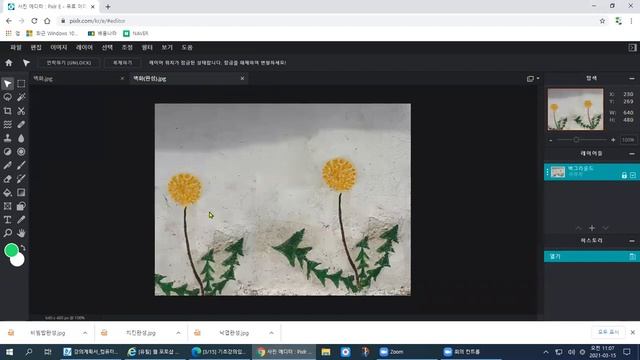
Task: Select the Clone stamp tool
Action: pyautogui.click(x=7, y=138)
